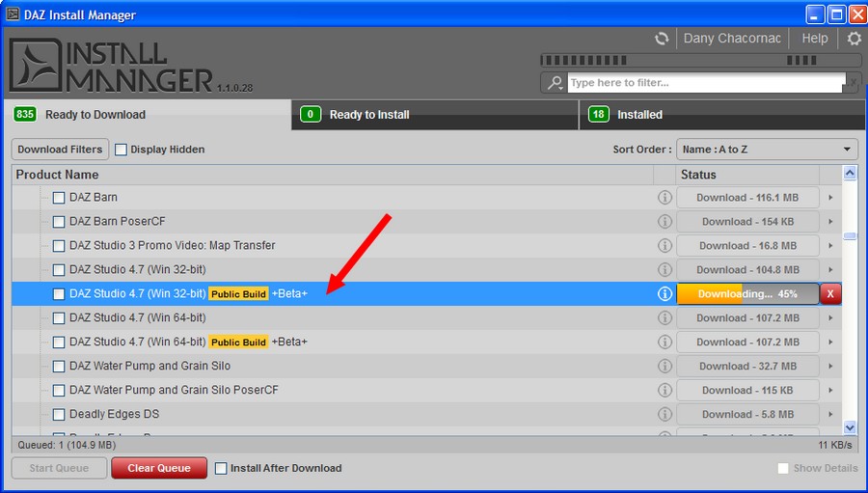Click Clear Queue button

159,468
